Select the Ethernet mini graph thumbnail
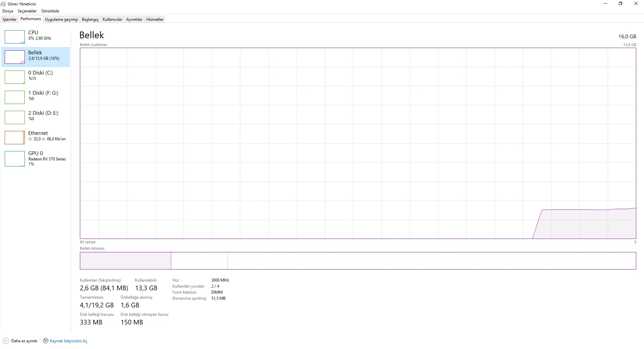The height and width of the screenshot is (349, 644). tap(14, 138)
